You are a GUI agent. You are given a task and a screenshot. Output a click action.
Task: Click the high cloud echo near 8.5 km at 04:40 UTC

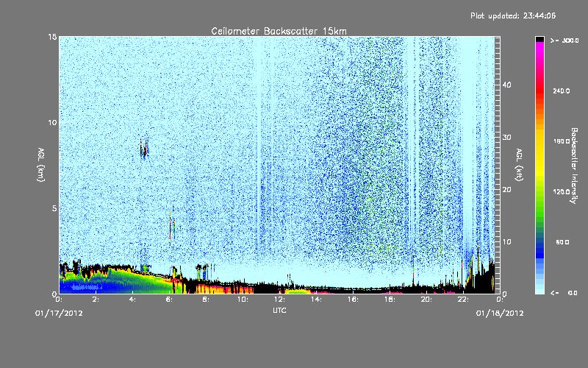tap(144, 149)
